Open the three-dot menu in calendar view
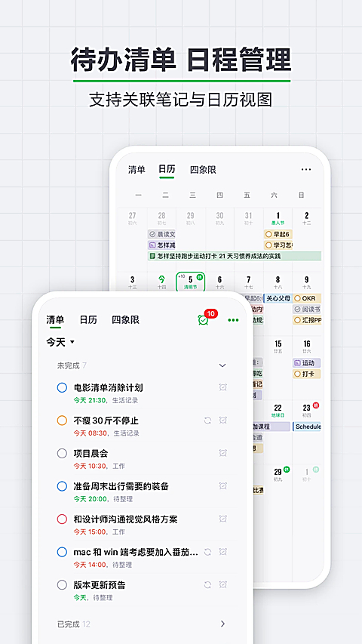362x644 pixels. (306, 169)
